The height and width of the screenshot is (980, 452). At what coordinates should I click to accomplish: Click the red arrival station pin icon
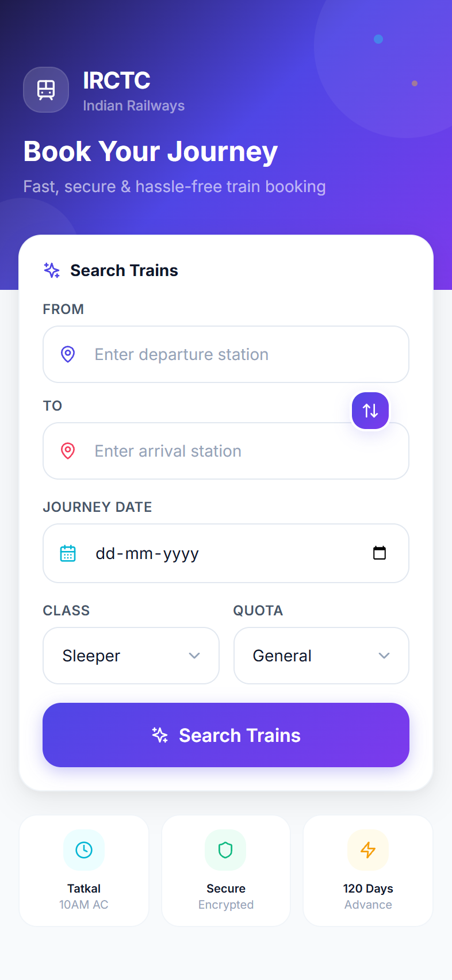68,451
